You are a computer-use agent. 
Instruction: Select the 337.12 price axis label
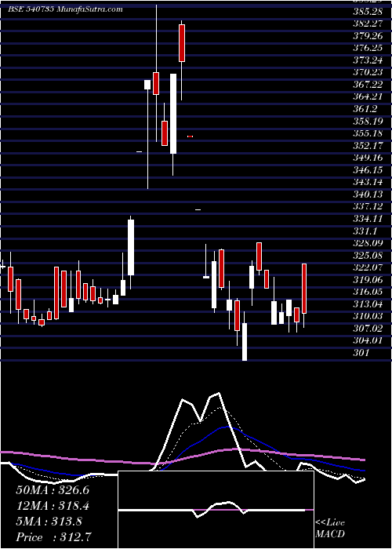coord(368,206)
